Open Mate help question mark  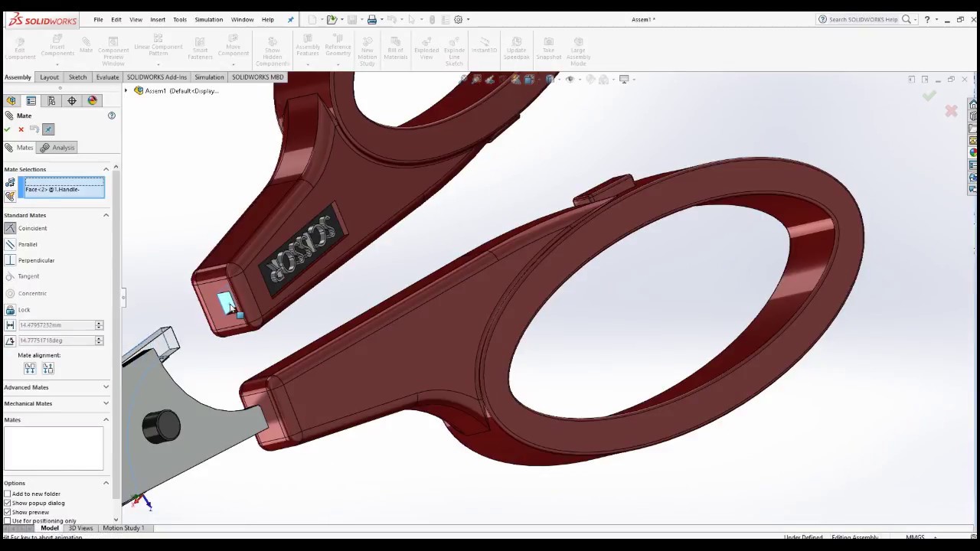pos(111,116)
